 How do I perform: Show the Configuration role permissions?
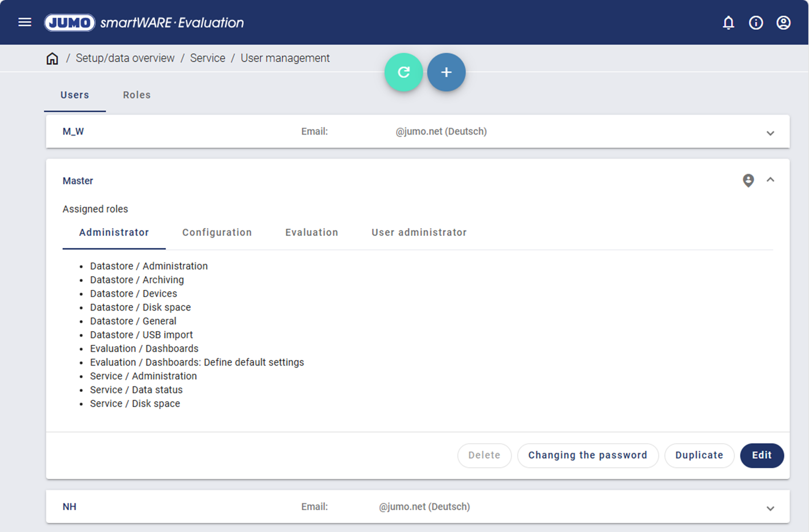pos(217,233)
